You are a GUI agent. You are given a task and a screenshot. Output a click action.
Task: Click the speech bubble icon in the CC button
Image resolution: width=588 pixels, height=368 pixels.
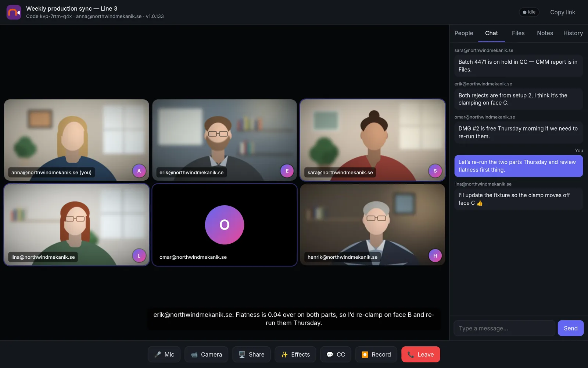click(330, 354)
